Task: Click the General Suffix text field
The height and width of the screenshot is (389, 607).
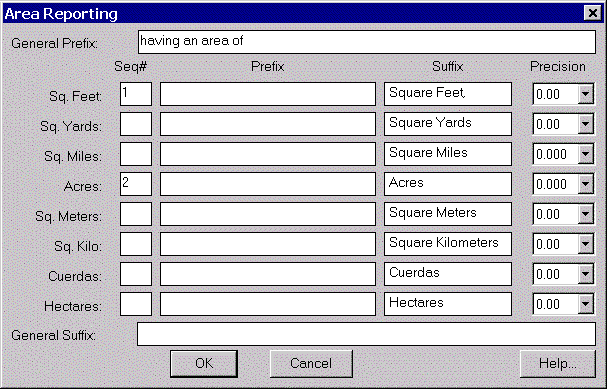Action: [x=366, y=334]
